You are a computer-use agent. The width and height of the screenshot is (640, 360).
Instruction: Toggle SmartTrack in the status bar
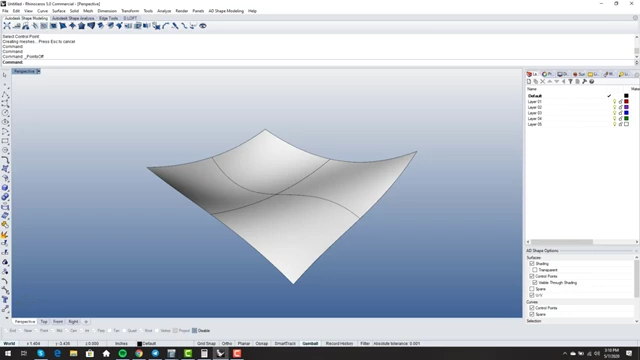click(x=285, y=344)
